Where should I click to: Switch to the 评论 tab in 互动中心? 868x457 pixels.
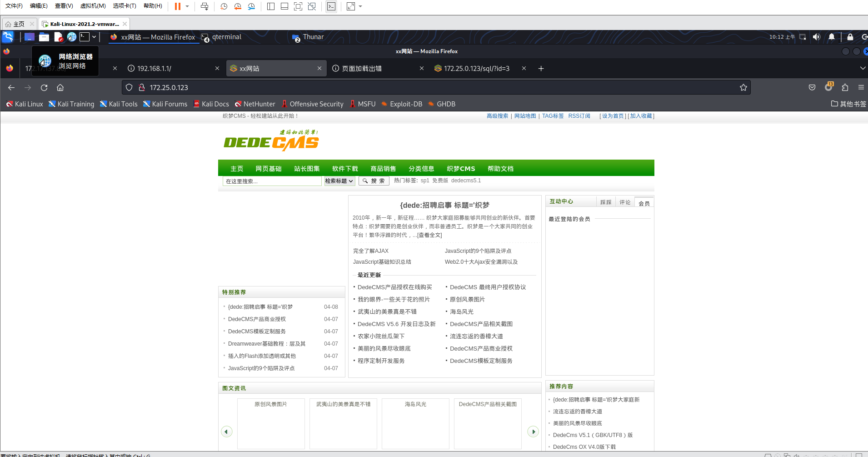coord(625,202)
